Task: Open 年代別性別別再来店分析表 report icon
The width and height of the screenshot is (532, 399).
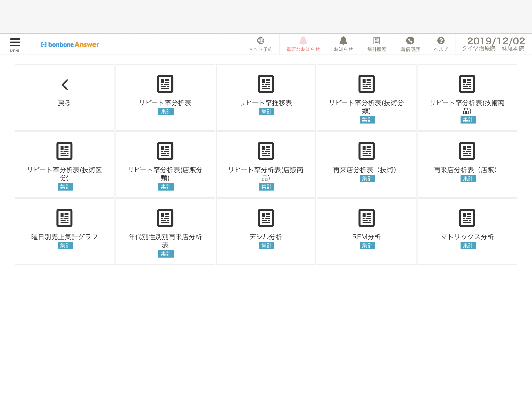Action: (165, 218)
